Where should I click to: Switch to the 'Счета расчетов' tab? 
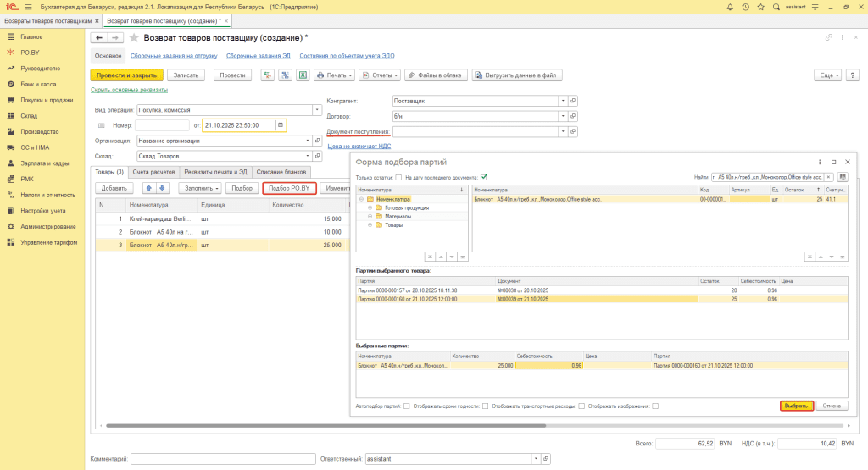coord(153,172)
